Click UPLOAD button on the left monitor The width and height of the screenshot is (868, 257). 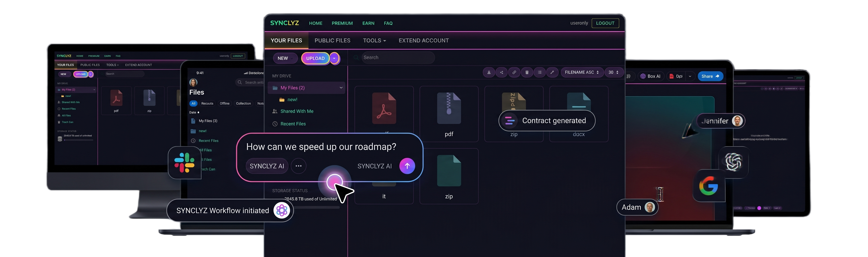(x=80, y=74)
